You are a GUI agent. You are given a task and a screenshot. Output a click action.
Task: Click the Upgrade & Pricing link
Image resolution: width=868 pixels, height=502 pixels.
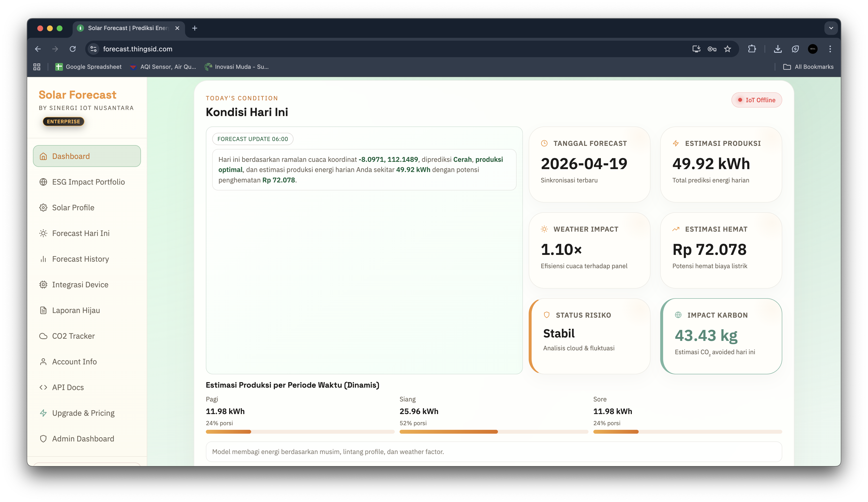83,413
